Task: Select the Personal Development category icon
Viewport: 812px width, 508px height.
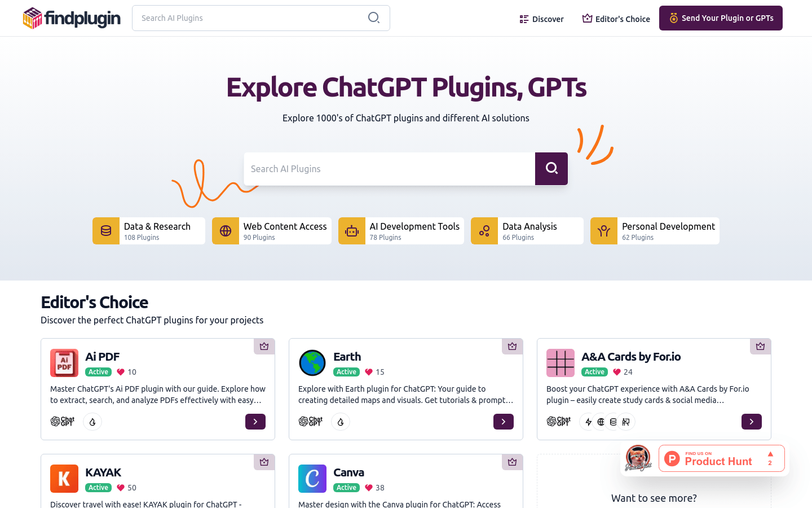Action: click(x=604, y=231)
